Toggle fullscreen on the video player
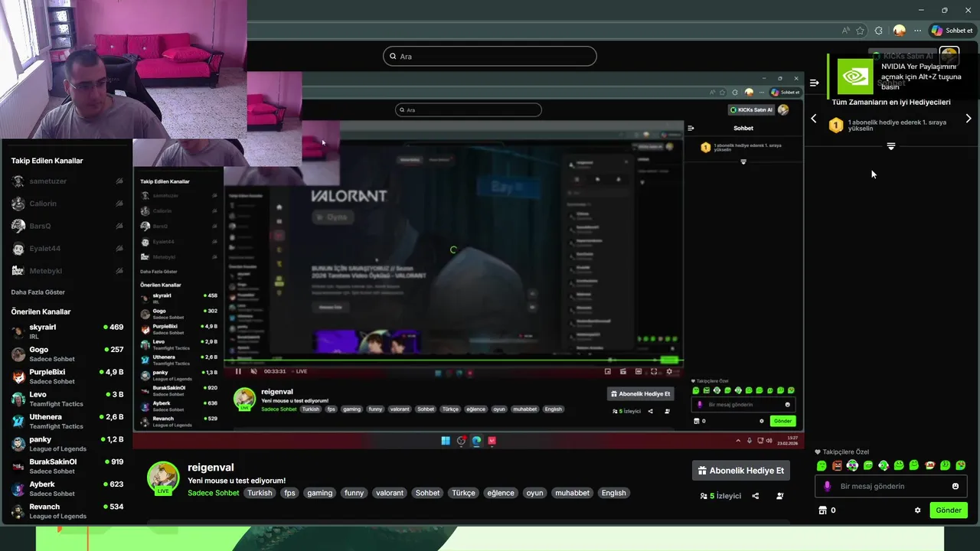 (x=654, y=371)
